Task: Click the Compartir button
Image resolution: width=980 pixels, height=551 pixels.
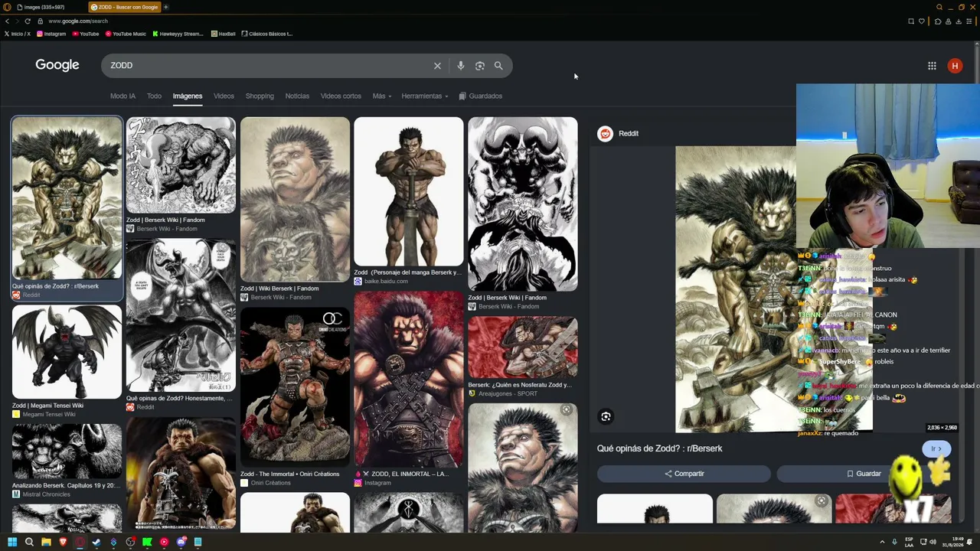Action: (x=684, y=474)
